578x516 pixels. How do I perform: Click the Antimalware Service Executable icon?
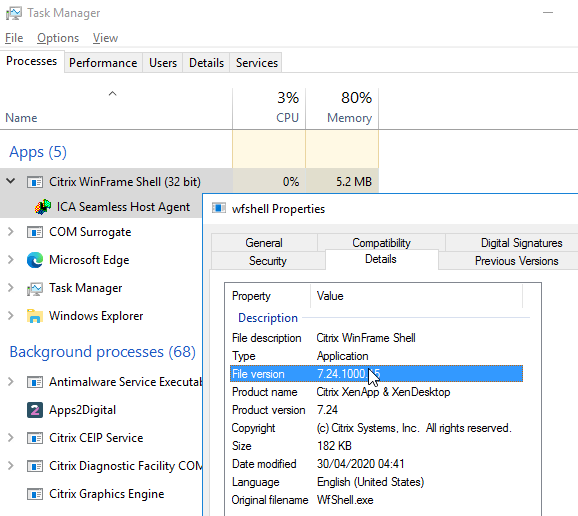pos(35,382)
